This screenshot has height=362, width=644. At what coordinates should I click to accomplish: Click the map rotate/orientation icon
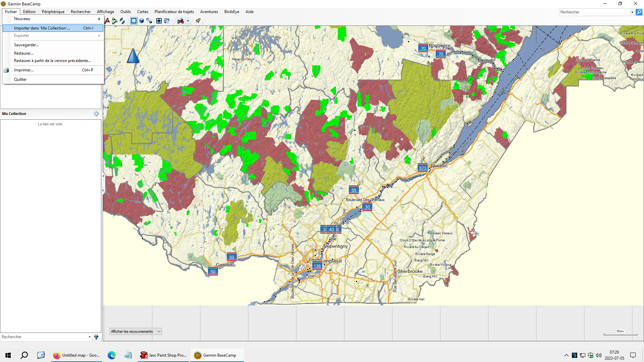point(167,21)
